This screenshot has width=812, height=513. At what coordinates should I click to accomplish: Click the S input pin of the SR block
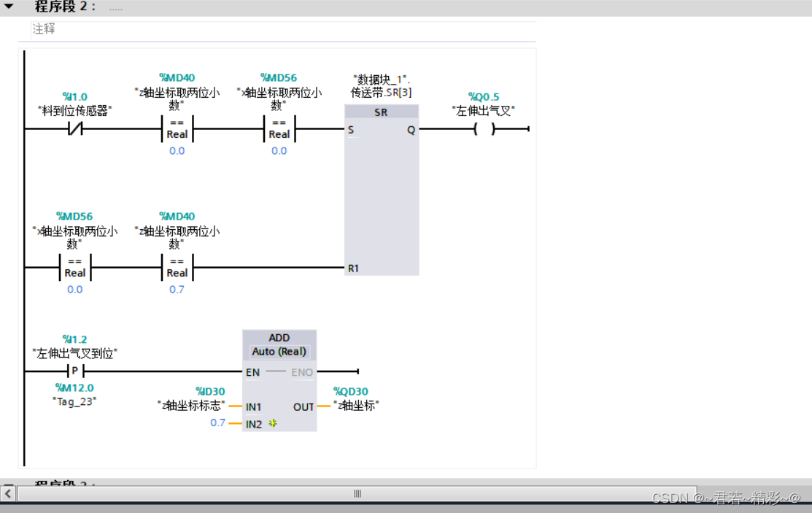pos(351,129)
